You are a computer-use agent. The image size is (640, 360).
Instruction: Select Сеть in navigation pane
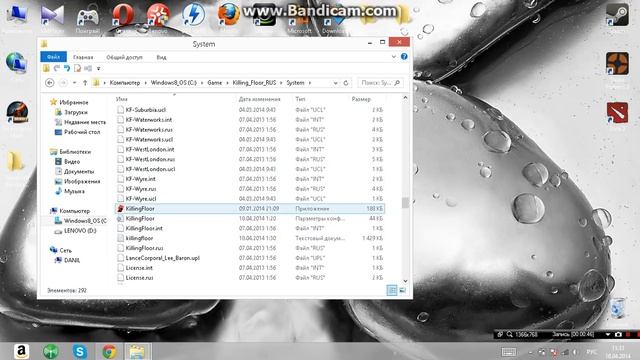pyautogui.click(x=60, y=250)
